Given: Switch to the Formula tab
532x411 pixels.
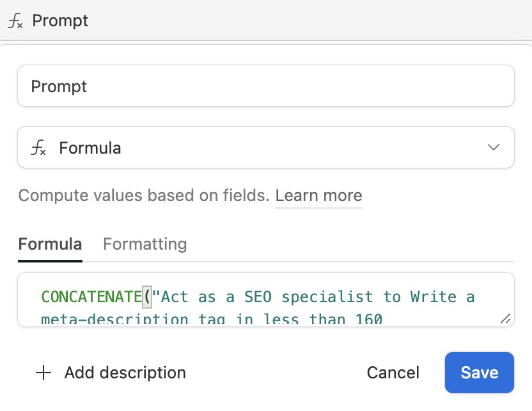Looking at the screenshot, I should click(x=50, y=244).
